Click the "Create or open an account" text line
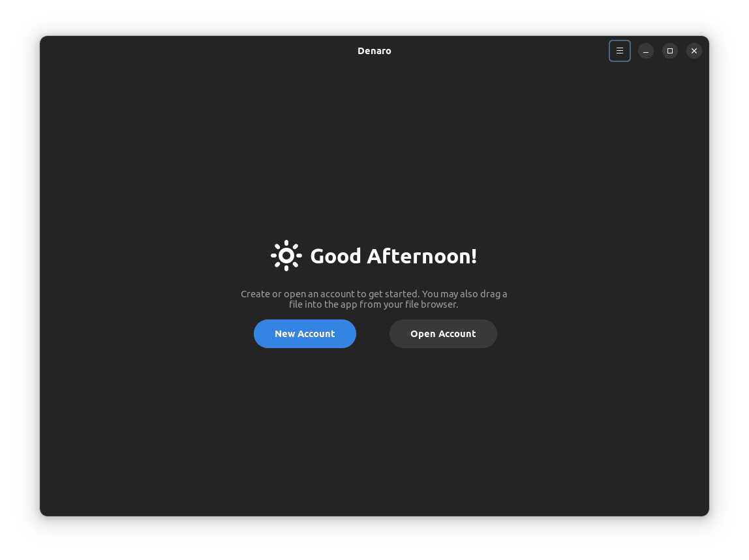This screenshot has height=560, width=749. coord(373,294)
